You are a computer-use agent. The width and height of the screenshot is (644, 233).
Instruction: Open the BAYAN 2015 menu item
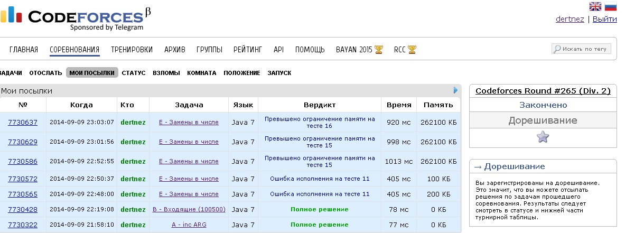coord(354,50)
